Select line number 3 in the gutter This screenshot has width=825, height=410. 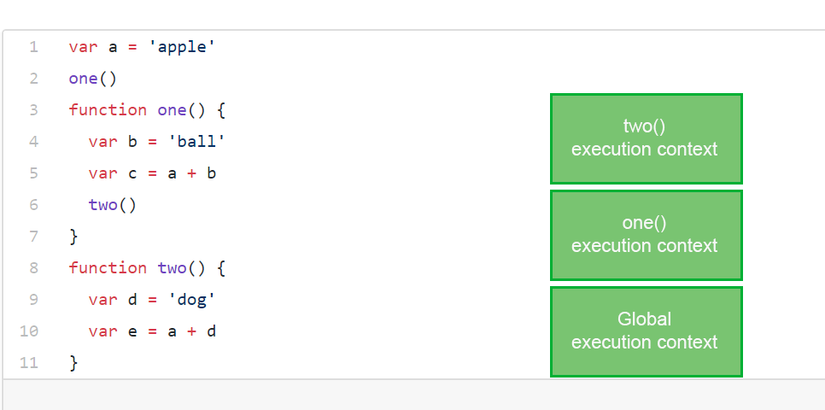(34, 110)
